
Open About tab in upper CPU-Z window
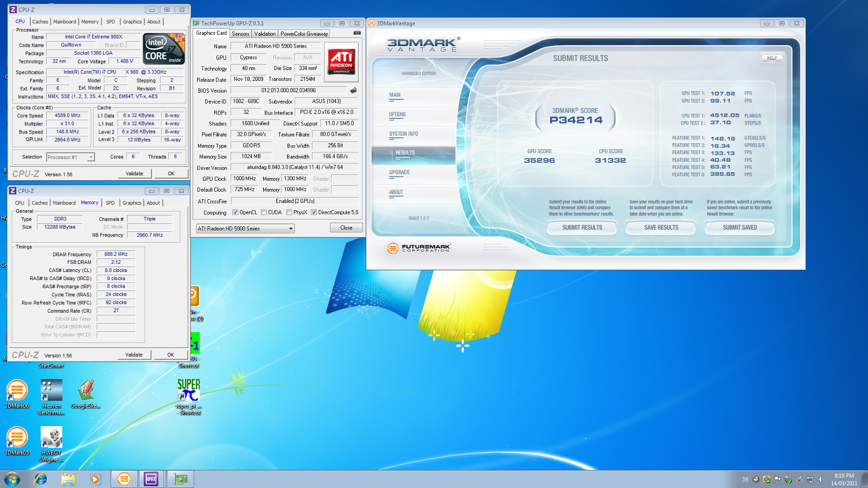154,22
